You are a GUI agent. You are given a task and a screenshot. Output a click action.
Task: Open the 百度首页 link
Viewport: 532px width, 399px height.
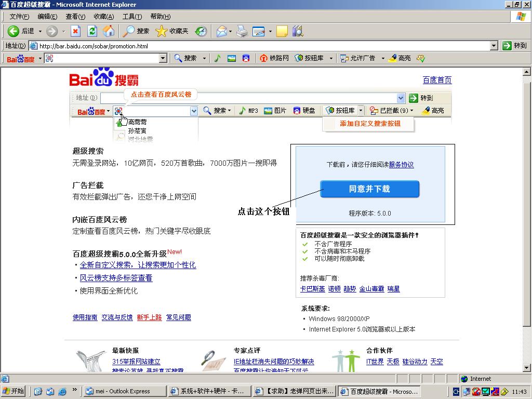[437, 80]
